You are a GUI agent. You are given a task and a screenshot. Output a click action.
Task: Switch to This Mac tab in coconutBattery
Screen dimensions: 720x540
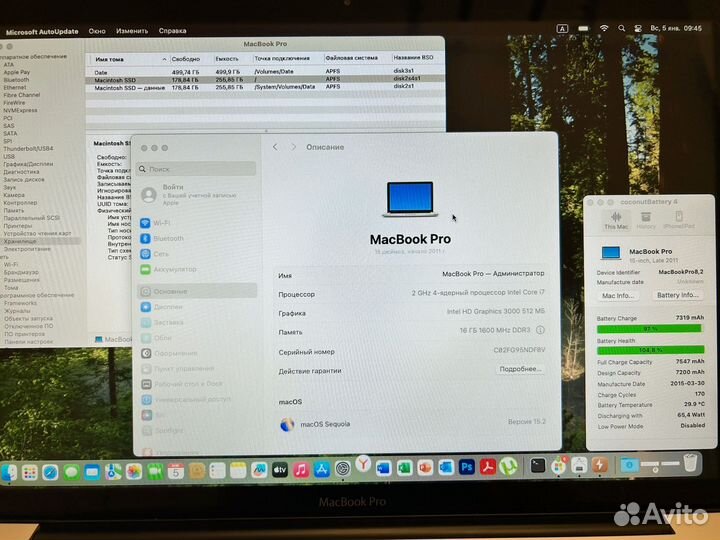tap(616, 220)
